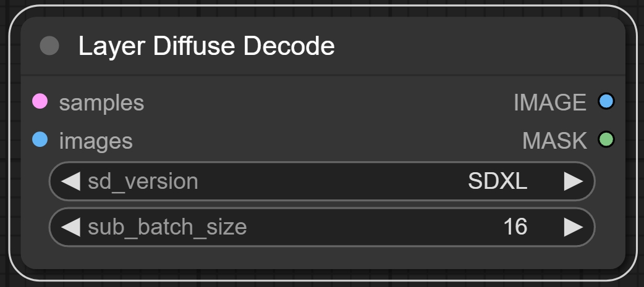Click the images input label

pos(96,141)
